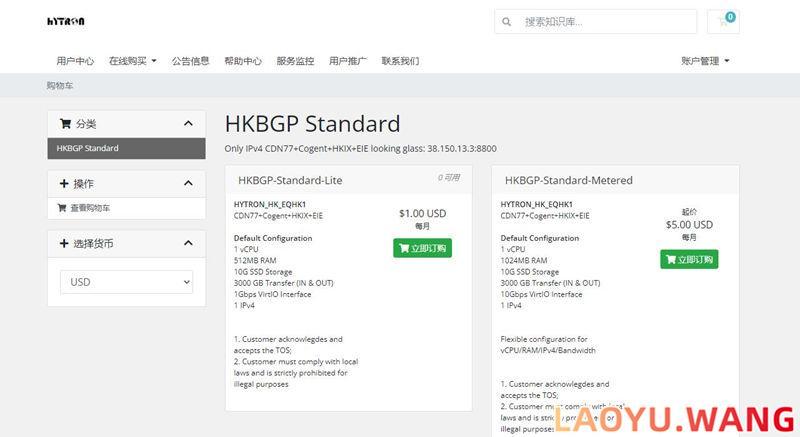This screenshot has height=437, width=800.
Task: Click the HKBGP-Standard-Metered card title
Action: [569, 180]
